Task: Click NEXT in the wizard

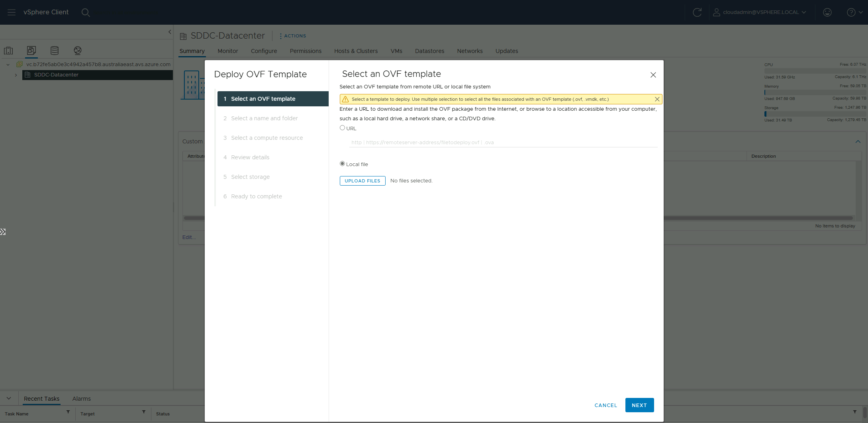Action: pyautogui.click(x=639, y=405)
